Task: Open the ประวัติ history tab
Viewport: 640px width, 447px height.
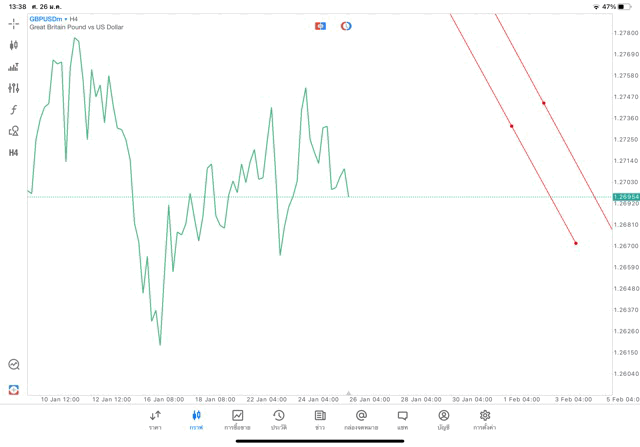Action: pos(278,419)
